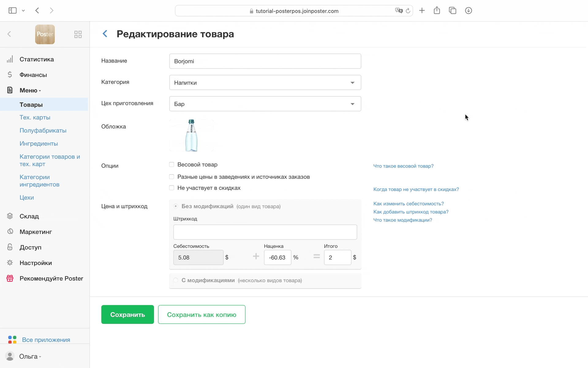Open Статистика via its bar chart icon
This screenshot has width=588, height=368.
[10, 59]
